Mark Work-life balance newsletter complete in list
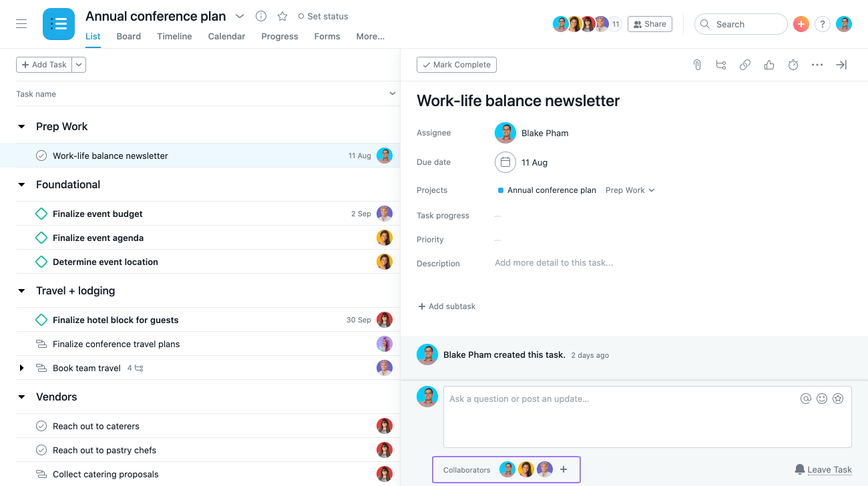The image size is (868, 486). [x=41, y=156]
